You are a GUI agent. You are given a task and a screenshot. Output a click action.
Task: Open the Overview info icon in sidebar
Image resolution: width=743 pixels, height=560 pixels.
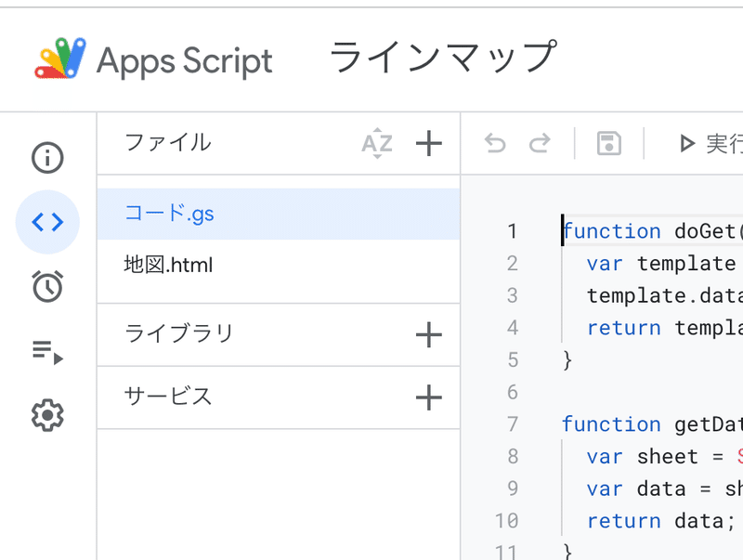(47, 158)
